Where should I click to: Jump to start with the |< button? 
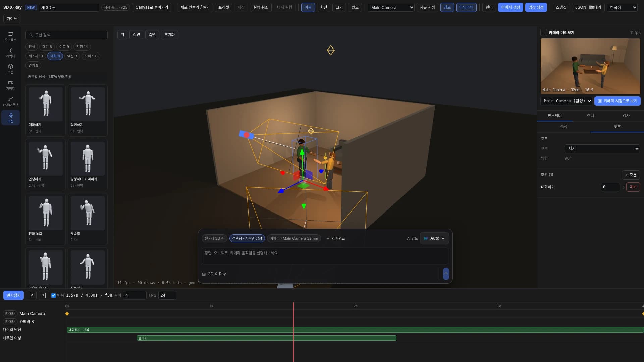(x=31, y=295)
